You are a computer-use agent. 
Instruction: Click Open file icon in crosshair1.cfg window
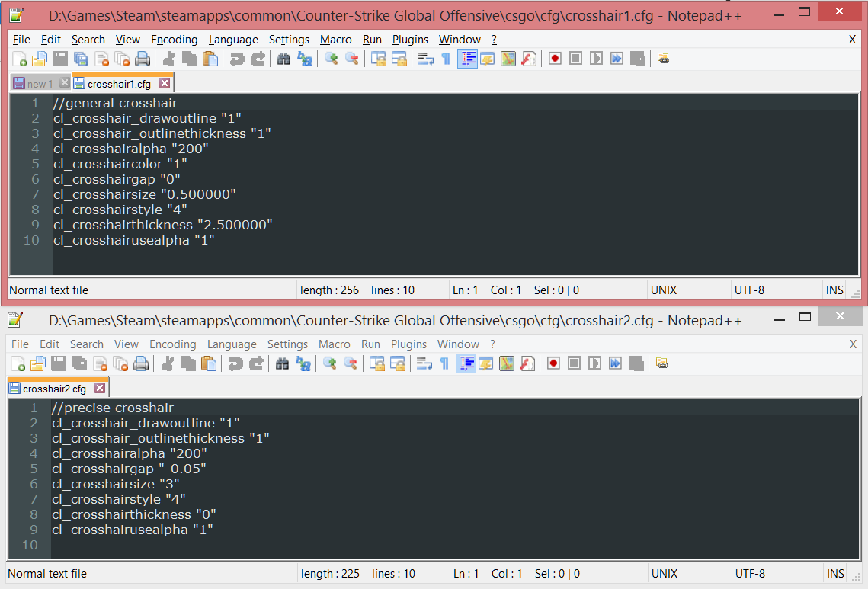click(40, 59)
